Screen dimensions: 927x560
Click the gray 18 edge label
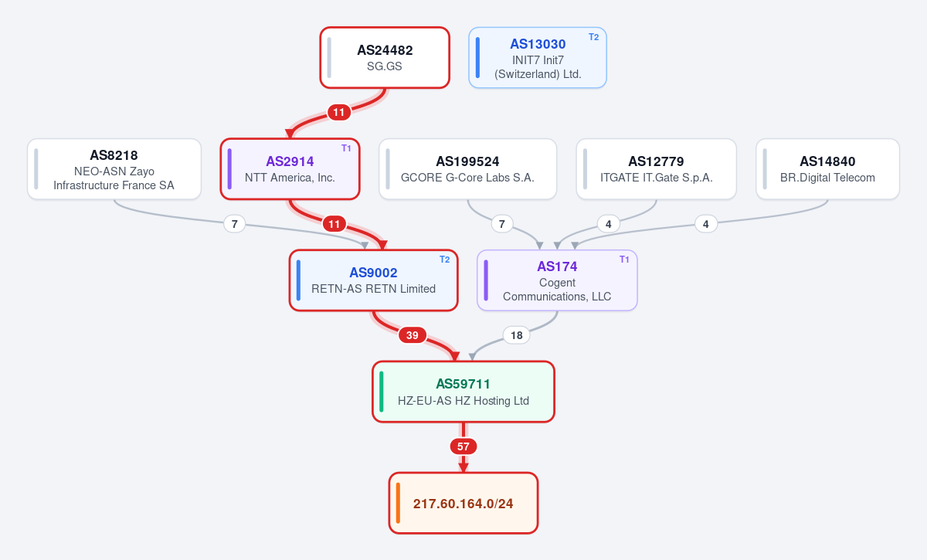[517, 335]
